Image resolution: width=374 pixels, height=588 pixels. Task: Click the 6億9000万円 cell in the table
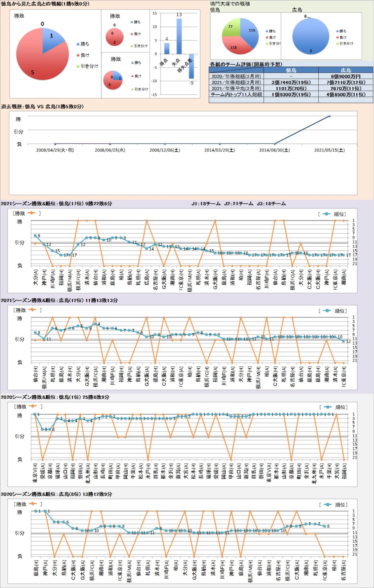(346, 76)
